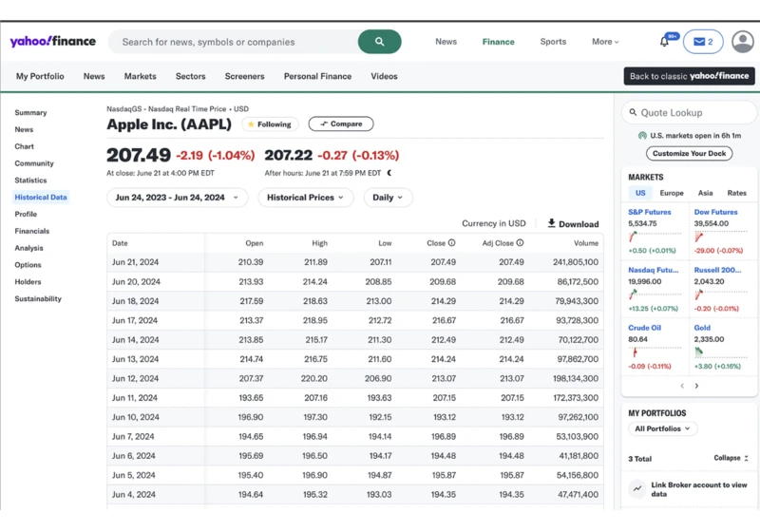Click the Download link
The height and width of the screenshot is (532, 760).
pyautogui.click(x=573, y=224)
